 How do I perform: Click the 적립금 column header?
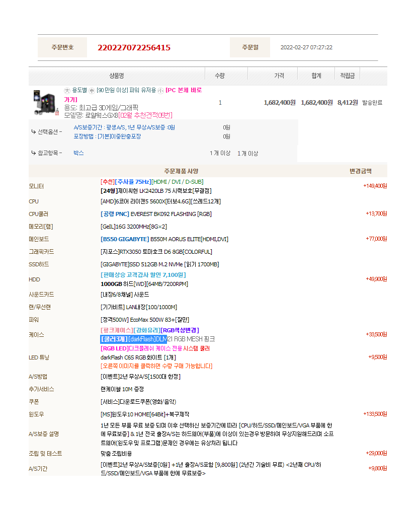tap(347, 76)
